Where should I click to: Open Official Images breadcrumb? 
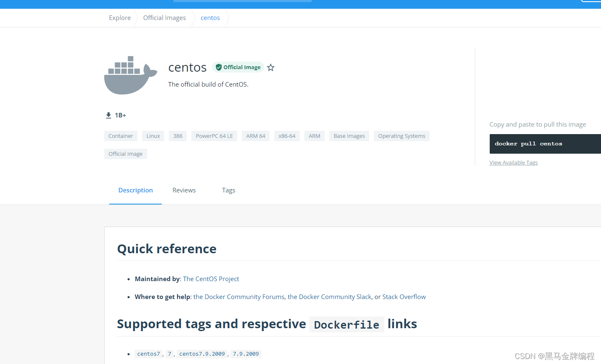pos(164,18)
